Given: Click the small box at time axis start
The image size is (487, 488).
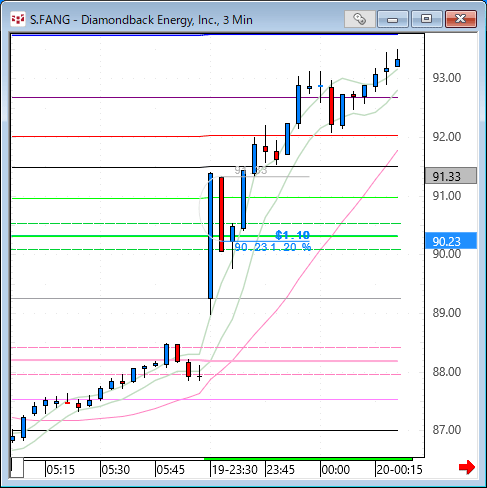Looking at the screenshot, I should (17, 468).
